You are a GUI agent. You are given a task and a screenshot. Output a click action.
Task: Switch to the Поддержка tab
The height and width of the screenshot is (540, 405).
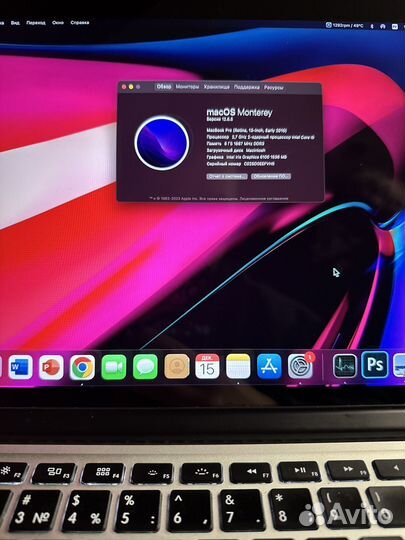[247, 87]
